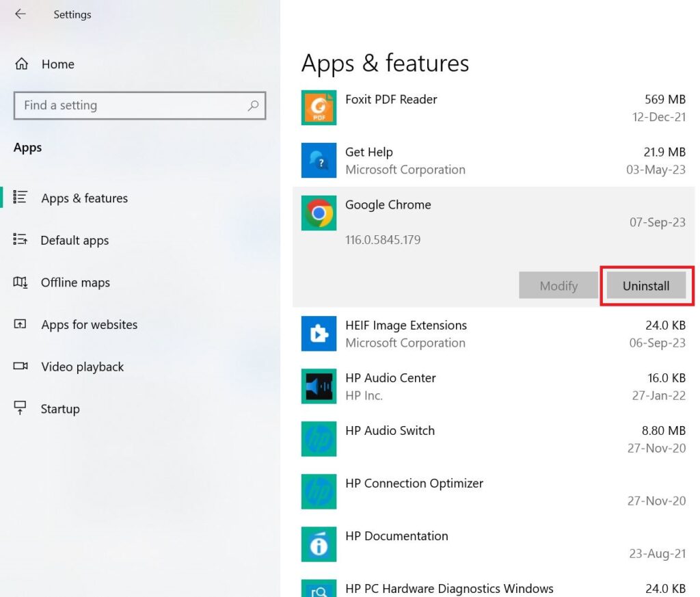
Task: Switch to Default apps
Action: click(x=75, y=240)
